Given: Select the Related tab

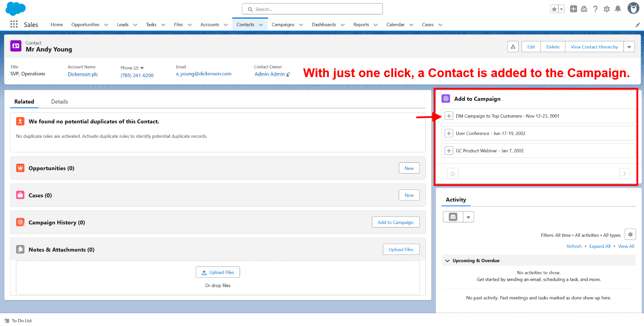Looking at the screenshot, I should point(24,102).
